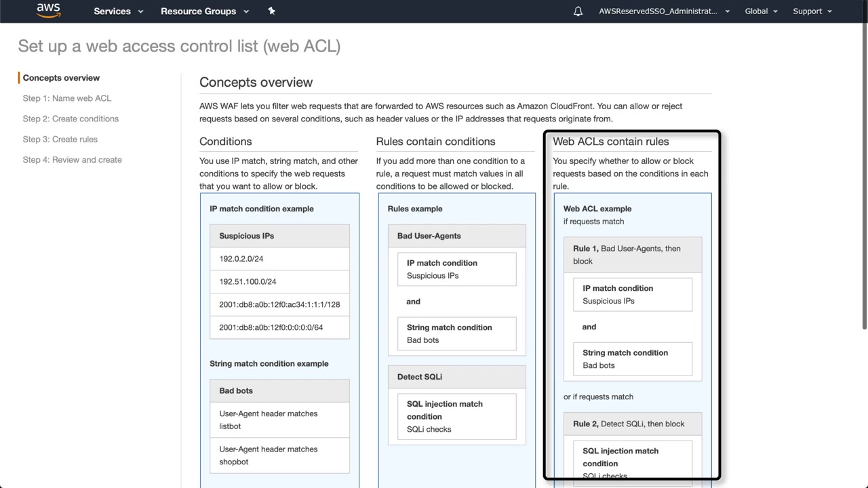Image resolution: width=868 pixels, height=488 pixels.
Task: Open the Global region selector
Action: point(761,12)
